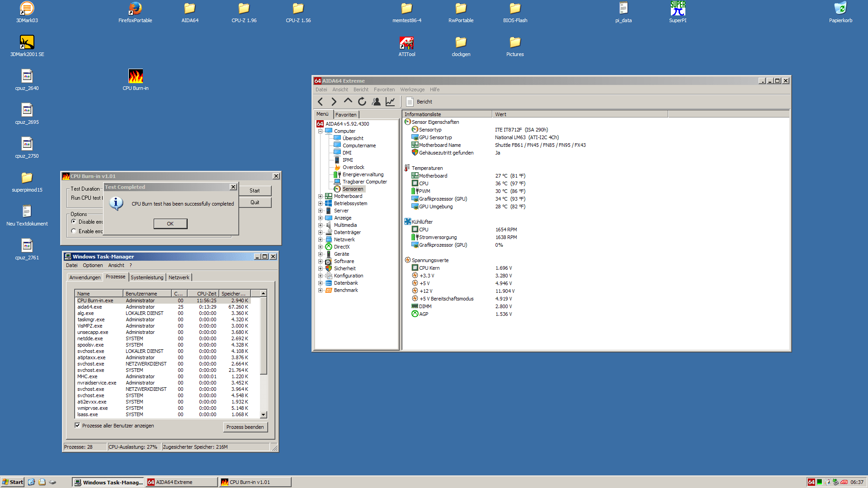Click the AIDA64 refresh/rescan icon
Image resolution: width=868 pixels, height=488 pixels.
point(361,101)
